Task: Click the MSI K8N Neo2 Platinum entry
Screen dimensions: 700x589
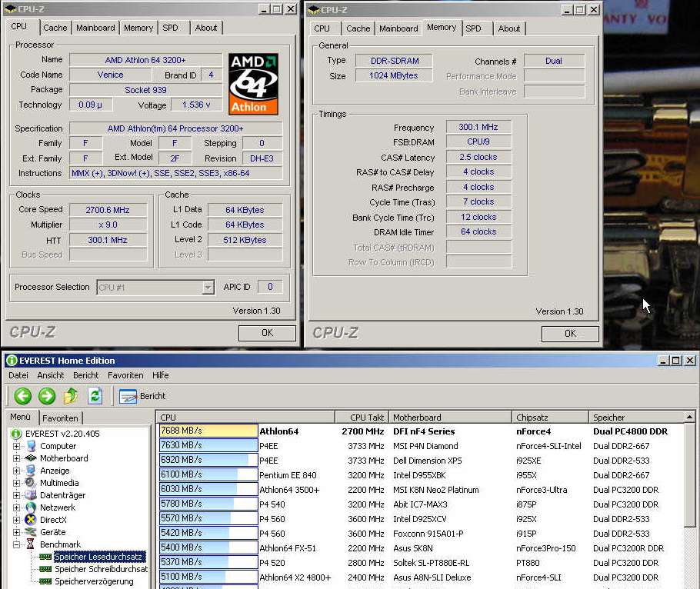Action: (435, 490)
